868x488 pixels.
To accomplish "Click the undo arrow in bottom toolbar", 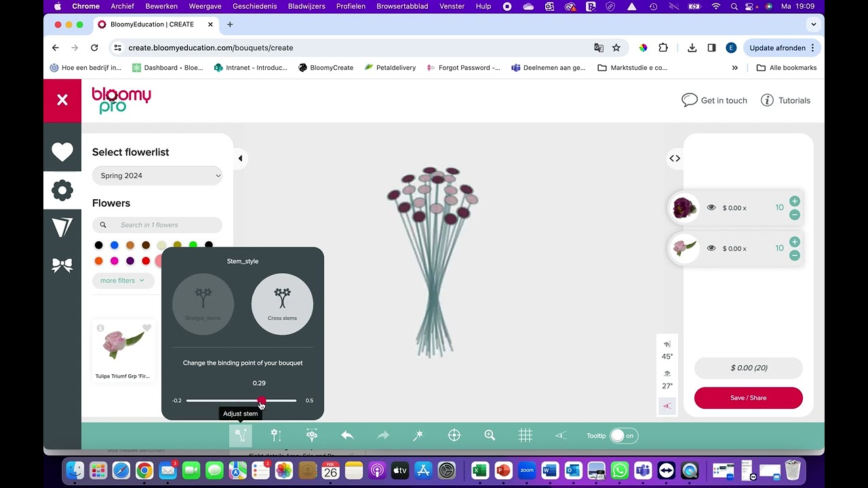I will pos(347,436).
